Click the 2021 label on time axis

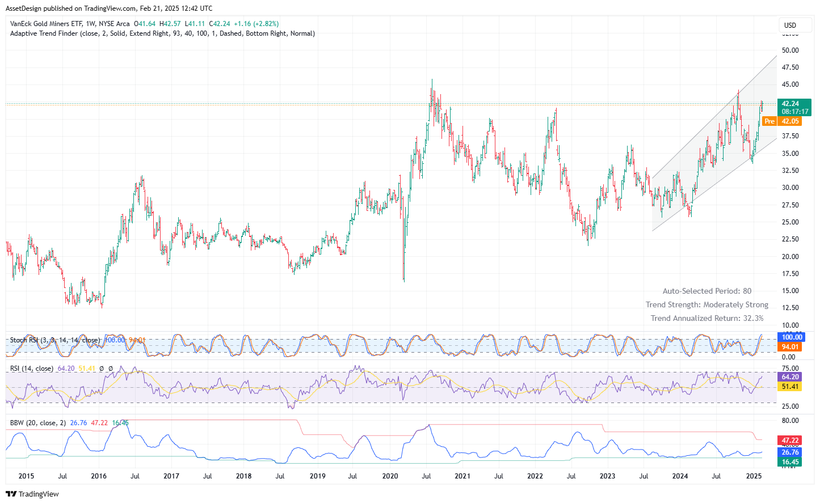pyautogui.click(x=462, y=476)
